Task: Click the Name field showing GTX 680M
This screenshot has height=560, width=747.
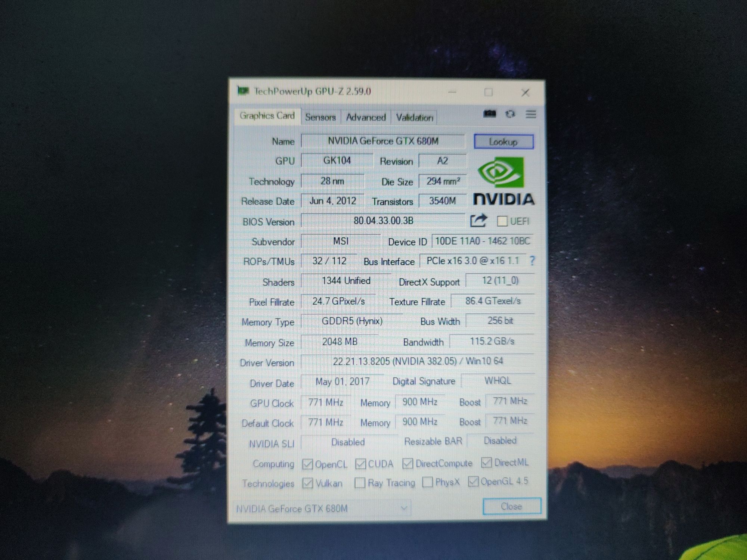Action: click(x=383, y=141)
